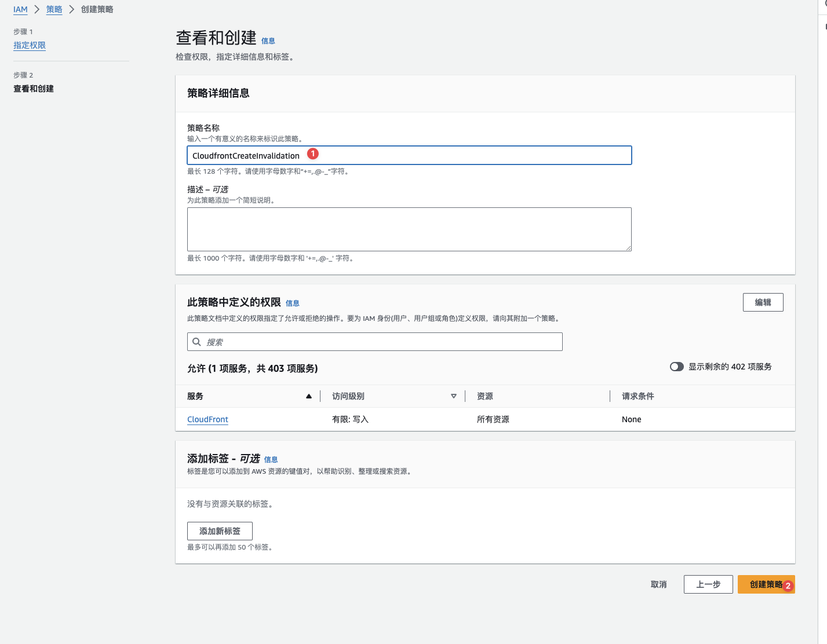This screenshot has width=827, height=644.
Task: Click the 编辑 button
Action: point(763,302)
